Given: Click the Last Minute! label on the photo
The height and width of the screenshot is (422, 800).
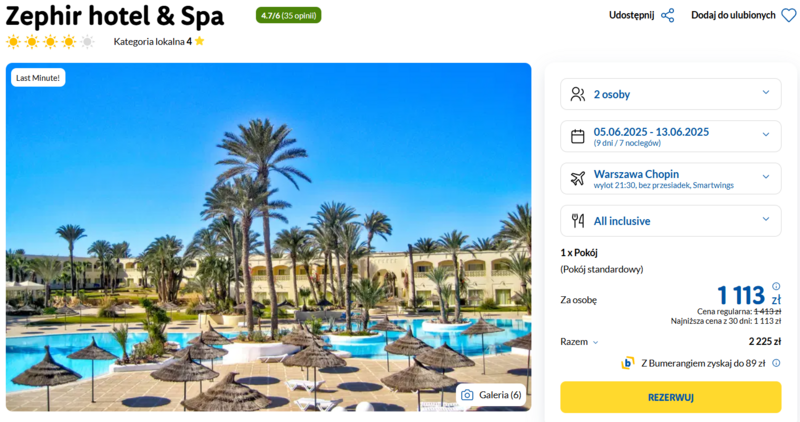Looking at the screenshot, I should click(x=38, y=78).
